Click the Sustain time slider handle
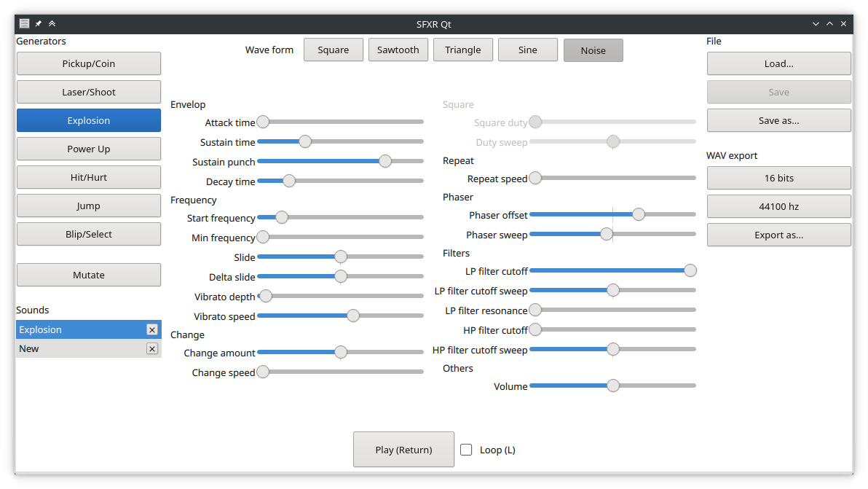Screen dimensions: 868x489 (305, 141)
